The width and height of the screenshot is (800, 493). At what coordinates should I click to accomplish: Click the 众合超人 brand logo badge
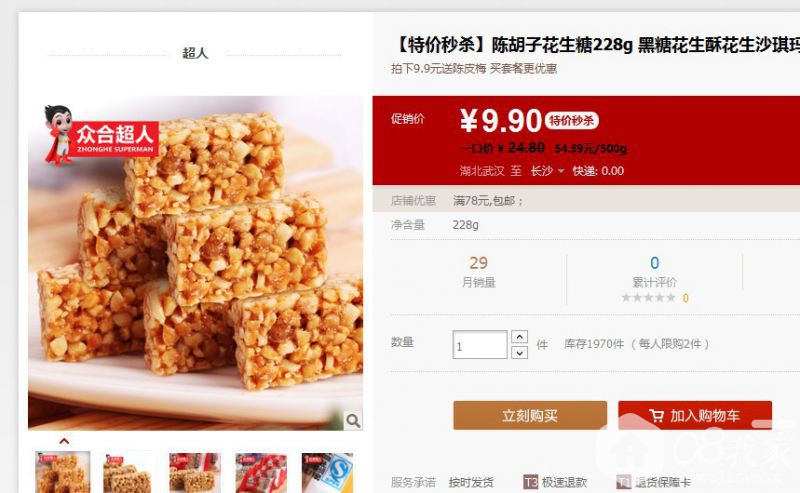[101, 136]
